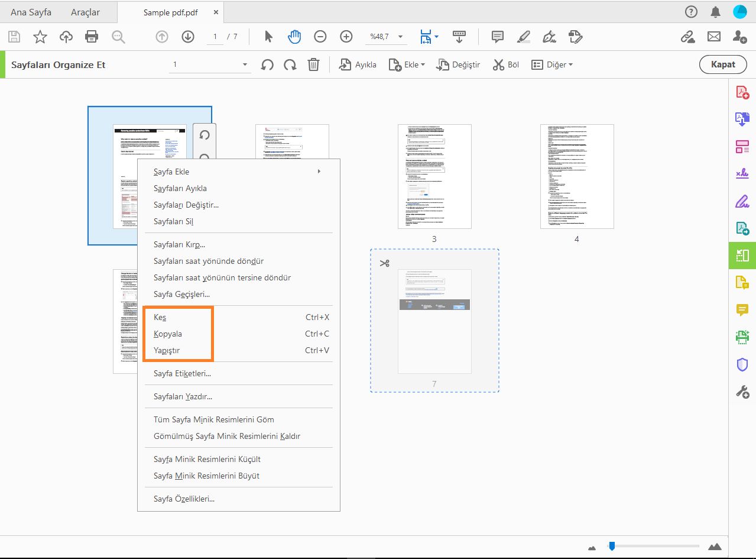Open Export PDF tool in sidebar
Image resolution: width=756 pixels, height=559 pixels.
pyautogui.click(x=742, y=119)
